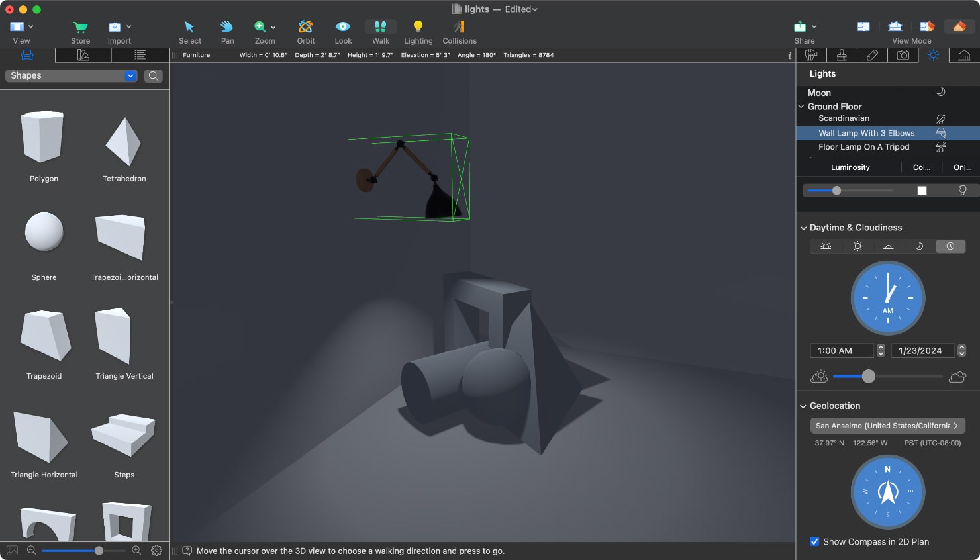Collapse the Ground Floor light group

(801, 107)
